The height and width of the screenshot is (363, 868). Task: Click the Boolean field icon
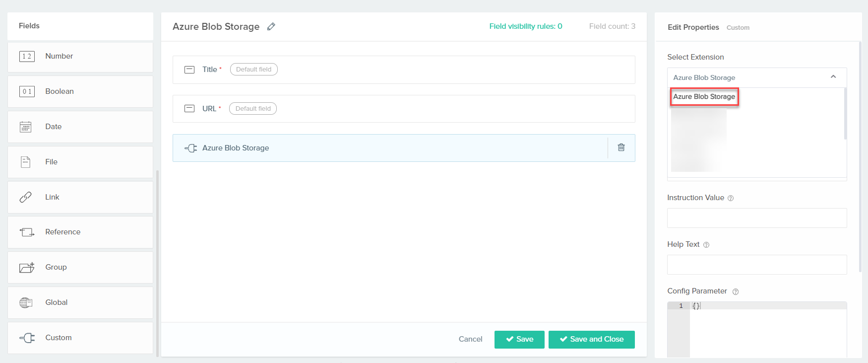tap(27, 91)
